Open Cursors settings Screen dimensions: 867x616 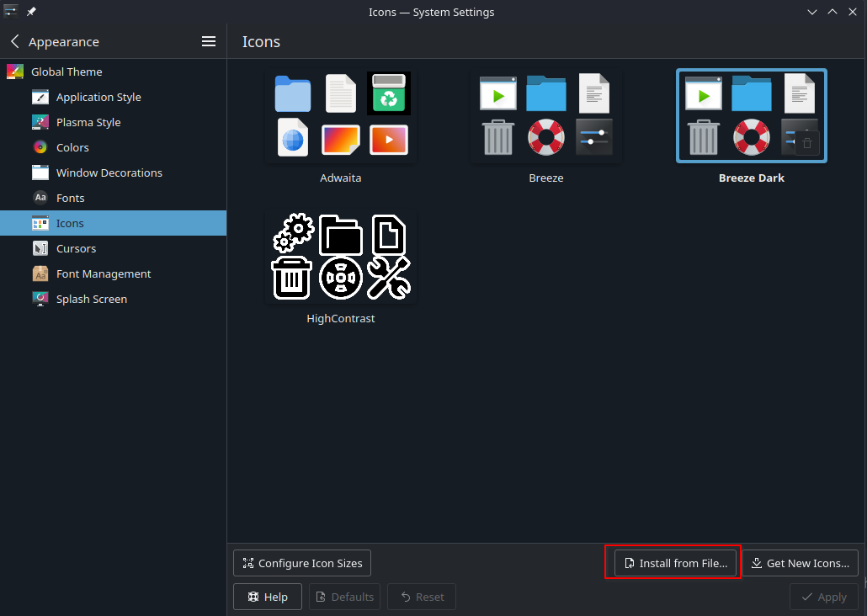tap(114, 248)
